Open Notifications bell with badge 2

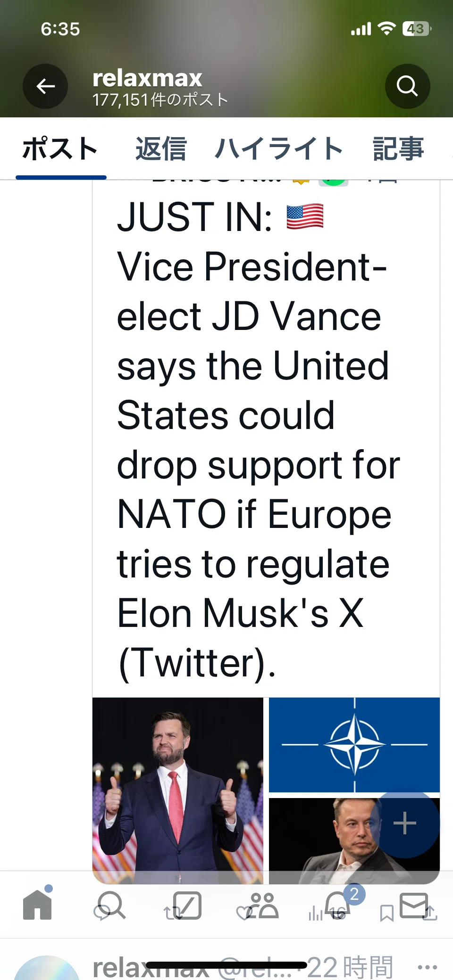pyautogui.click(x=339, y=904)
